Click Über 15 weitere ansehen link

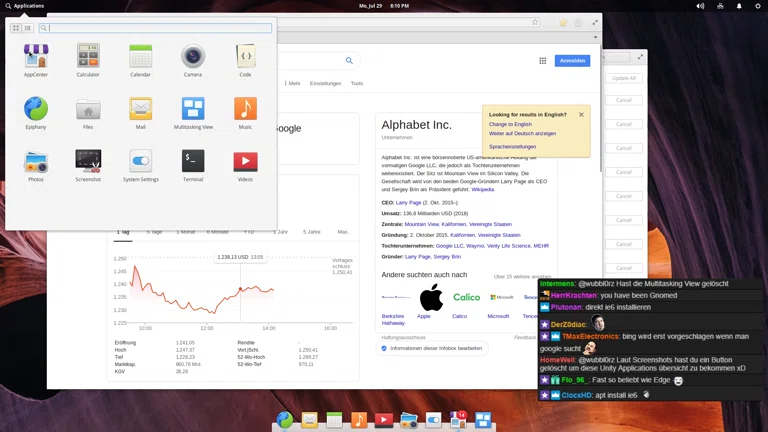522,277
